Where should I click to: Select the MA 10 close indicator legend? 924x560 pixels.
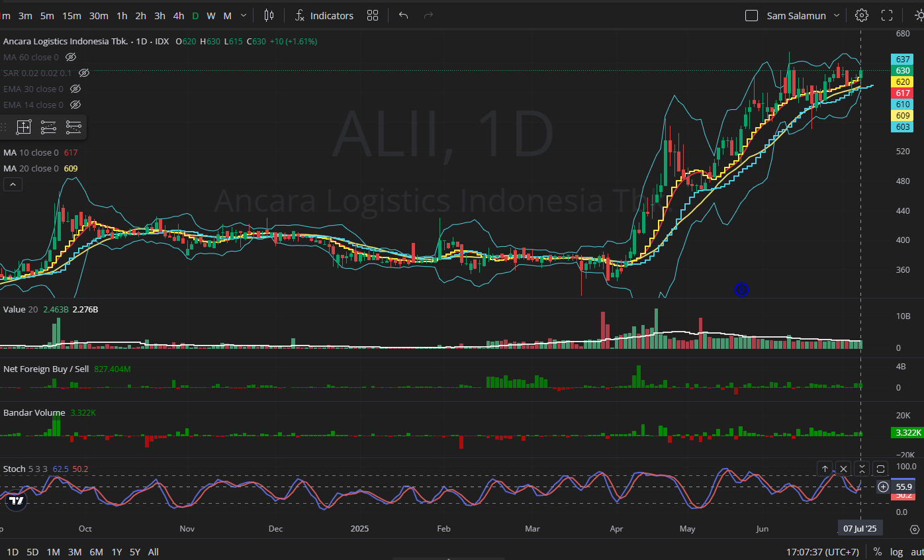coord(31,153)
